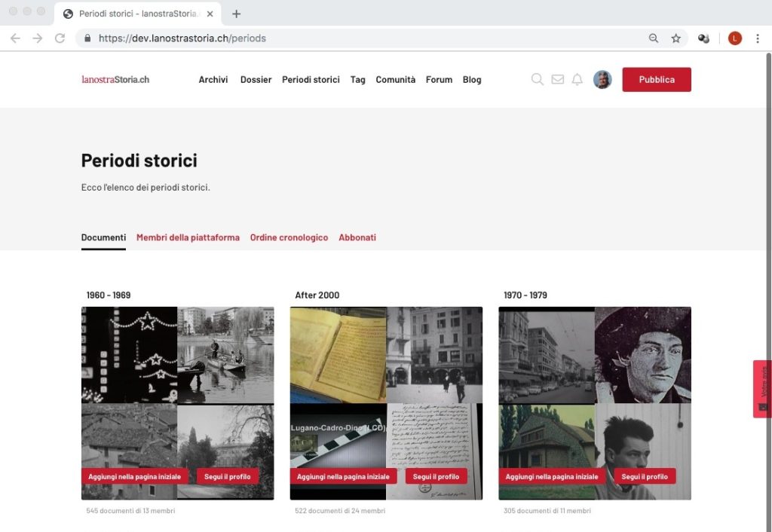The width and height of the screenshot is (772, 532).
Task: Check notifications via the bell icon
Action: (x=577, y=79)
